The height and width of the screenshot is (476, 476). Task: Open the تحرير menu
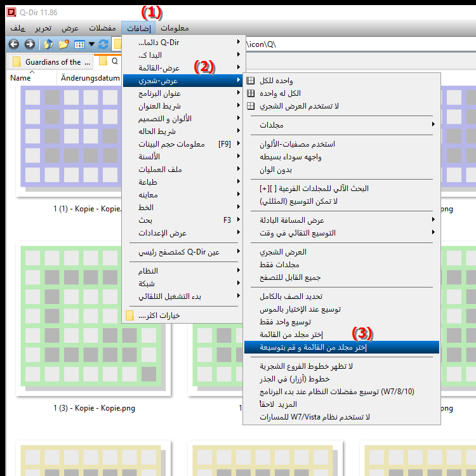click(43, 28)
